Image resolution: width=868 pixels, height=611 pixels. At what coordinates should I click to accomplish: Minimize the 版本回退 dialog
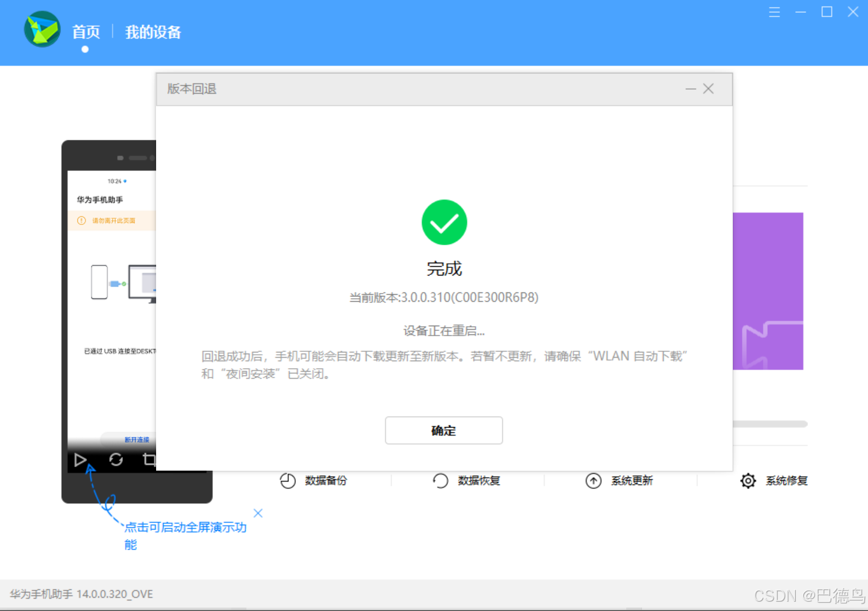click(x=690, y=89)
